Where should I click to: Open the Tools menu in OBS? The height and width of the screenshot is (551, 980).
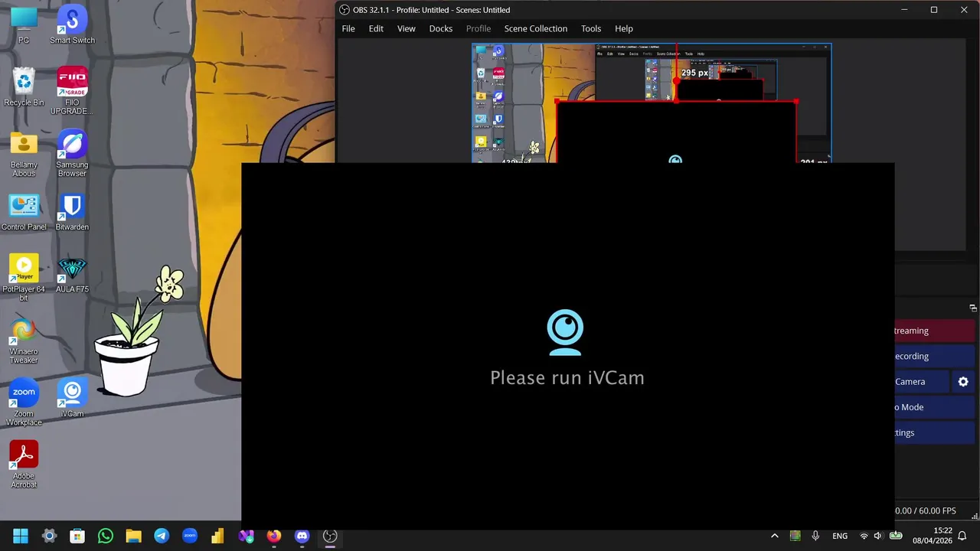[x=591, y=28]
